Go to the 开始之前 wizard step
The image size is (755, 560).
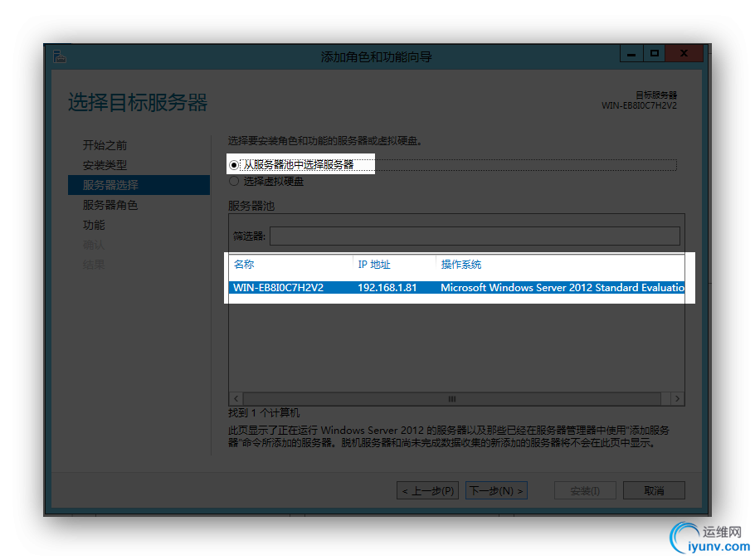tap(105, 145)
